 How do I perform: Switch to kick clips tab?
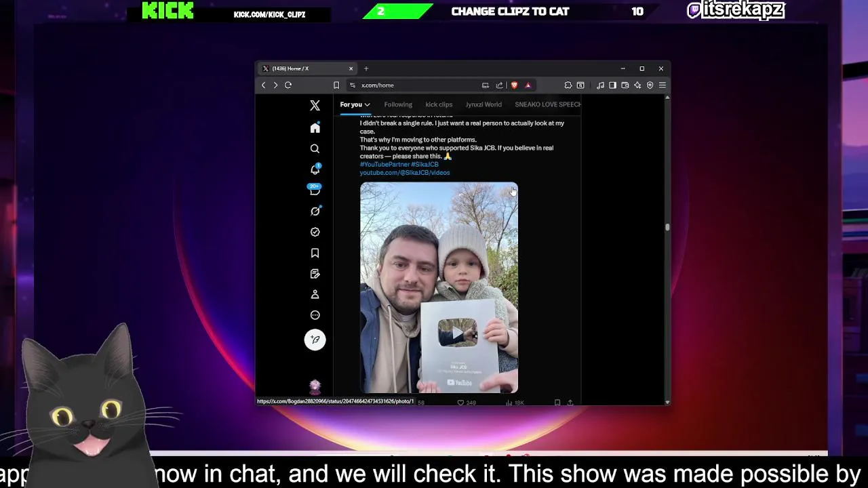pyautogui.click(x=439, y=104)
